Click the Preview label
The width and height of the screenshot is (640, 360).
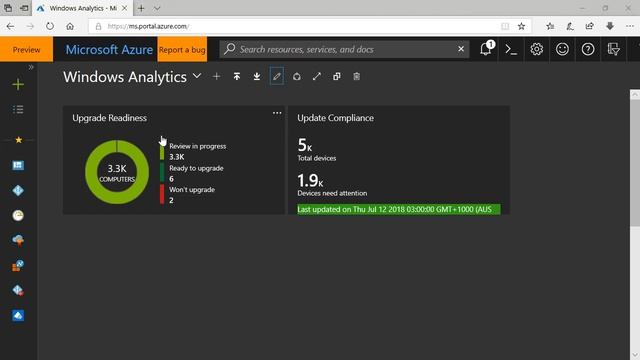click(x=27, y=50)
